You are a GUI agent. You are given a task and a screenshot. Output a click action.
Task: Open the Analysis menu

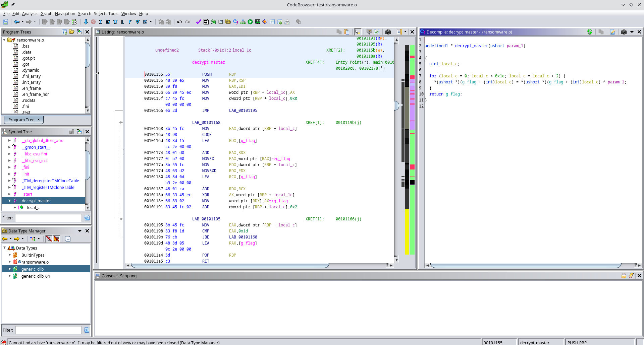click(x=30, y=14)
